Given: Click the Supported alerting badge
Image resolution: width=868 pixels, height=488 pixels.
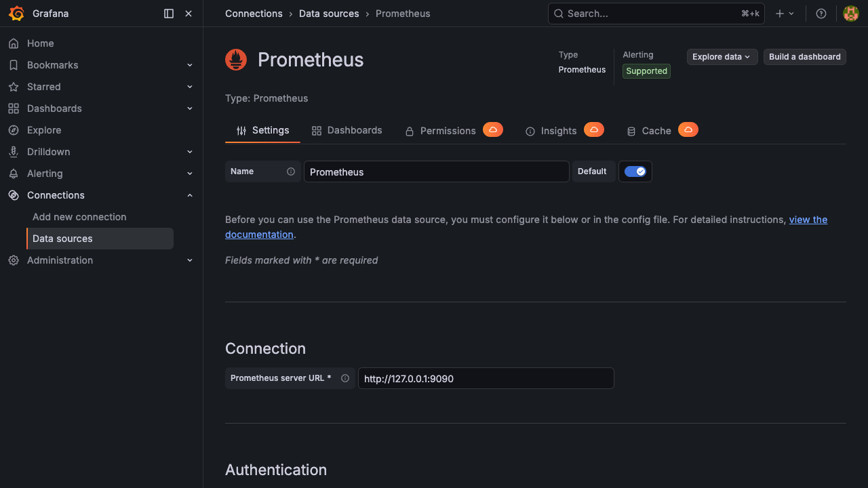Looking at the screenshot, I should [646, 71].
